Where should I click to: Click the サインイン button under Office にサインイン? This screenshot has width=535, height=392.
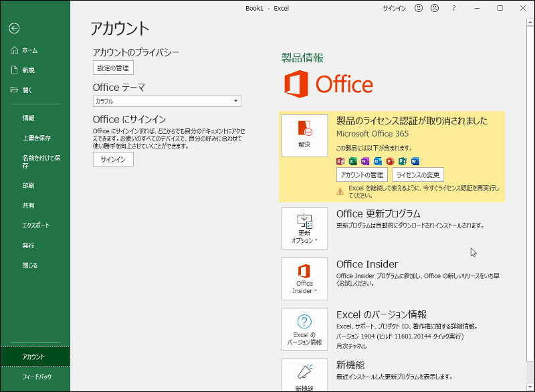click(x=113, y=159)
